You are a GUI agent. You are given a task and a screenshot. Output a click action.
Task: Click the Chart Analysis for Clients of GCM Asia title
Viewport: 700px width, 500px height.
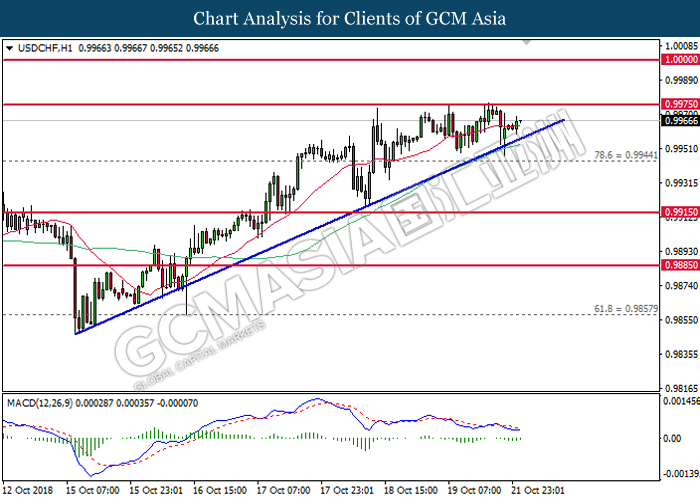click(x=350, y=18)
